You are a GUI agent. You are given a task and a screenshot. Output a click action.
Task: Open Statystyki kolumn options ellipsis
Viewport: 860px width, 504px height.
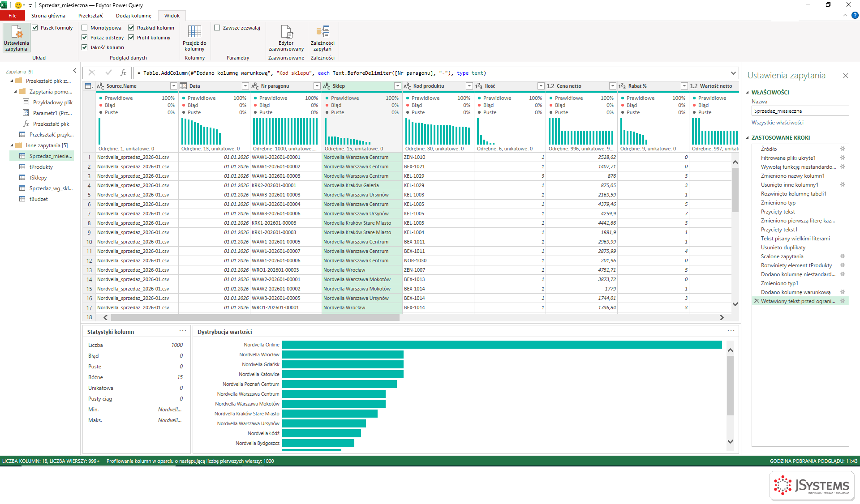(x=183, y=331)
